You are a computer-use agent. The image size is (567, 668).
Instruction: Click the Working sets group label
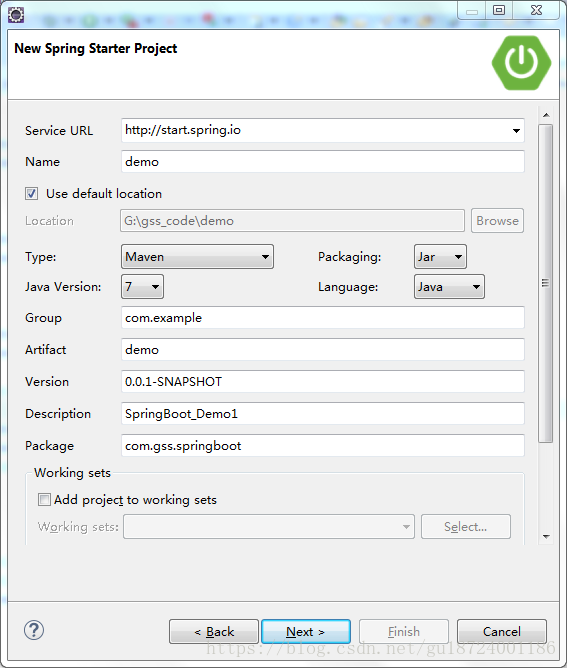coord(72,473)
